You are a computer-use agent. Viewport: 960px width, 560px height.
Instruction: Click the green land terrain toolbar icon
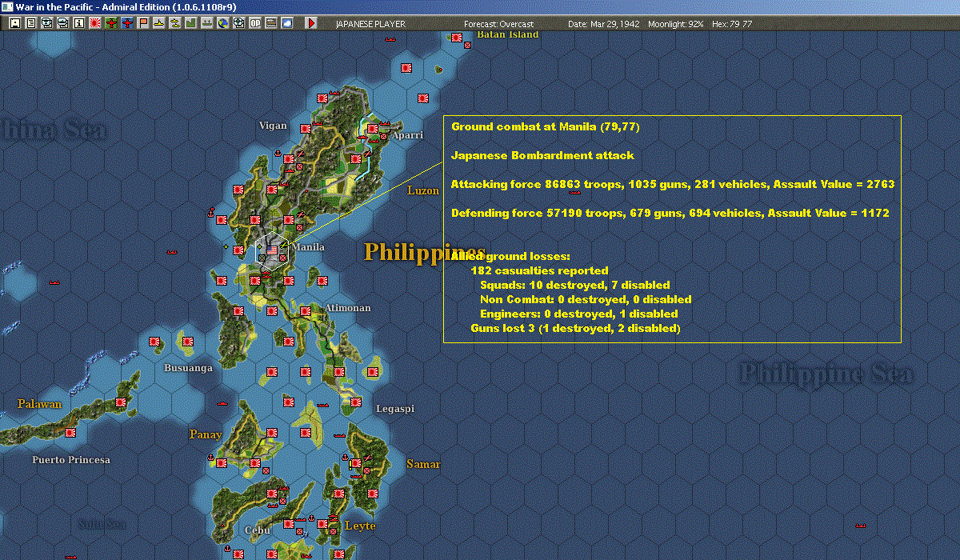[191, 23]
